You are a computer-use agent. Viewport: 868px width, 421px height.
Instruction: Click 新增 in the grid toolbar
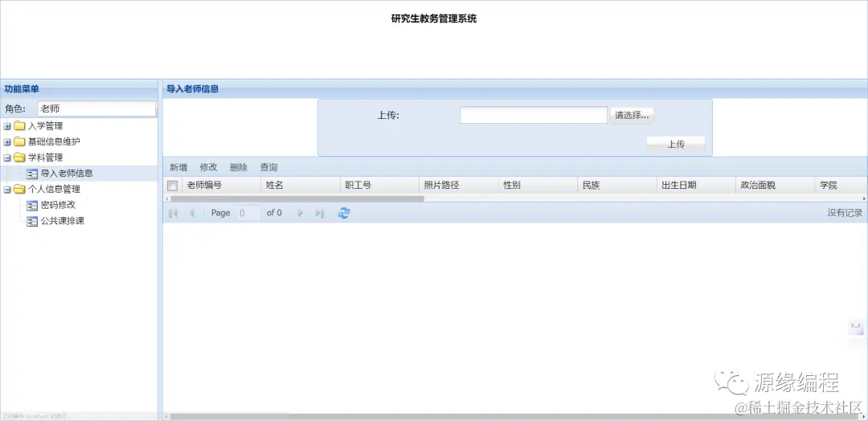pyautogui.click(x=178, y=168)
